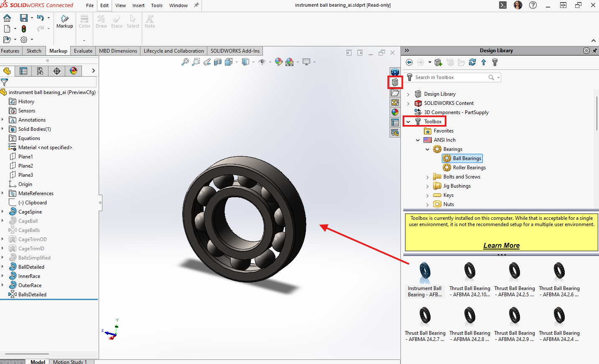Open 3DEXPERIENCE task pane tab

click(x=395, y=72)
